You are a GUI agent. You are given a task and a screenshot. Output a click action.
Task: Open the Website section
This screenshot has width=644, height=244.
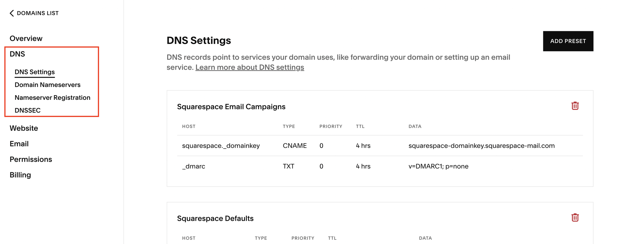[x=24, y=128]
